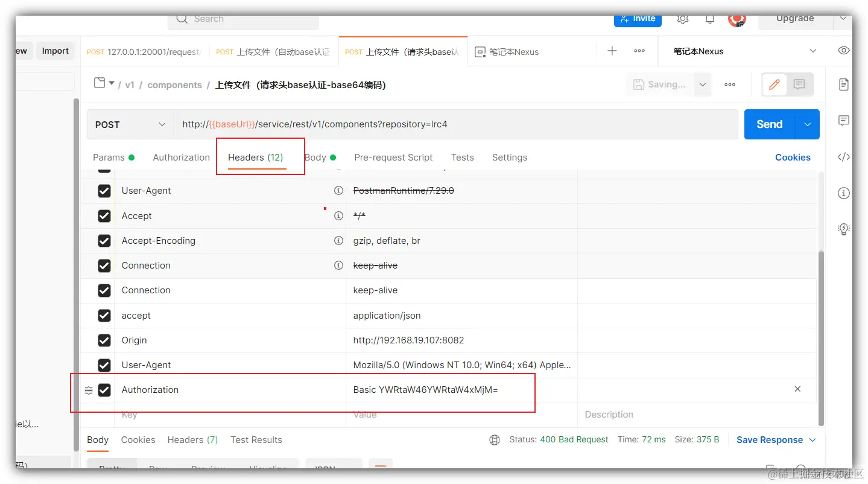Image resolution: width=868 pixels, height=484 pixels.
Task: Open the POST method dropdown
Action: click(x=130, y=124)
